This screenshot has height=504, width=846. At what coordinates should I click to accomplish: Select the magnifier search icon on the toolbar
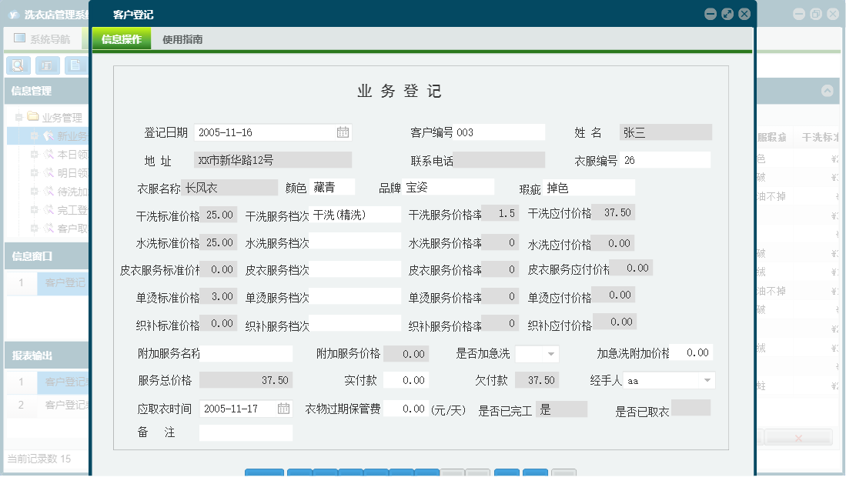pos(18,65)
